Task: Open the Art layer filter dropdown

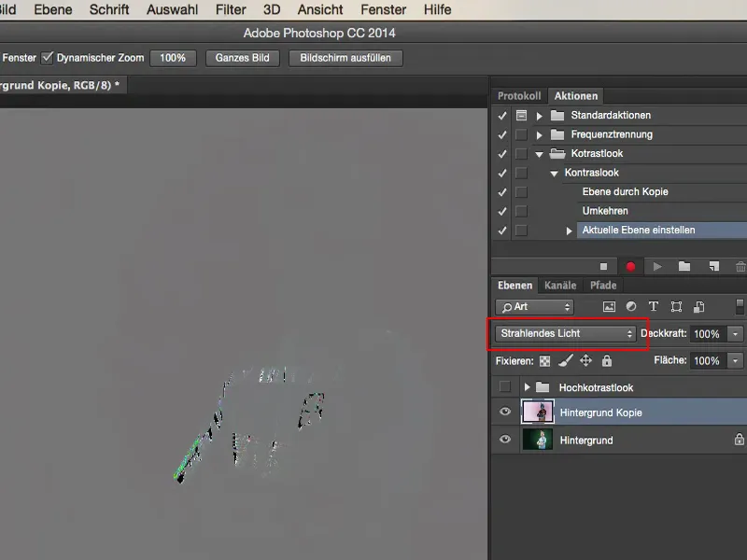Action: point(534,307)
